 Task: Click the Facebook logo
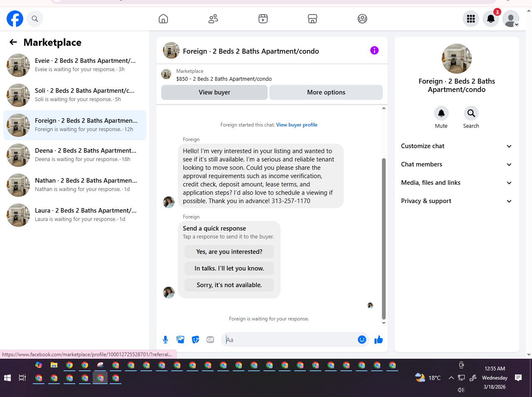(15, 19)
